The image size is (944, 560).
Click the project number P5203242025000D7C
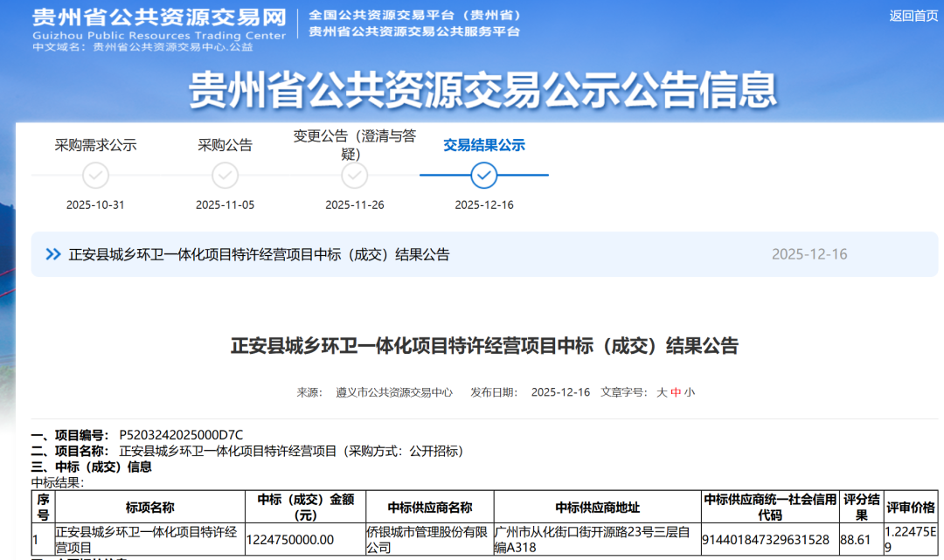pos(181,435)
